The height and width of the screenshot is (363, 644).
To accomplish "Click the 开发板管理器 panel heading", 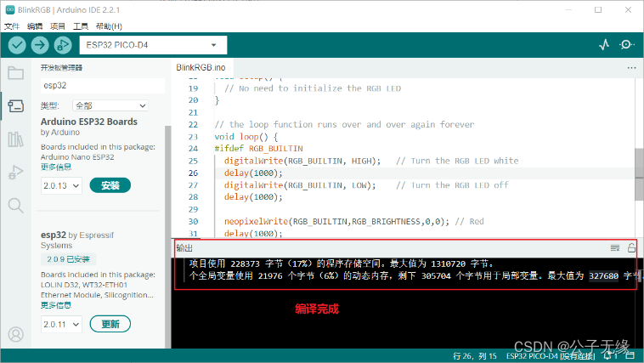I will tap(61, 68).
